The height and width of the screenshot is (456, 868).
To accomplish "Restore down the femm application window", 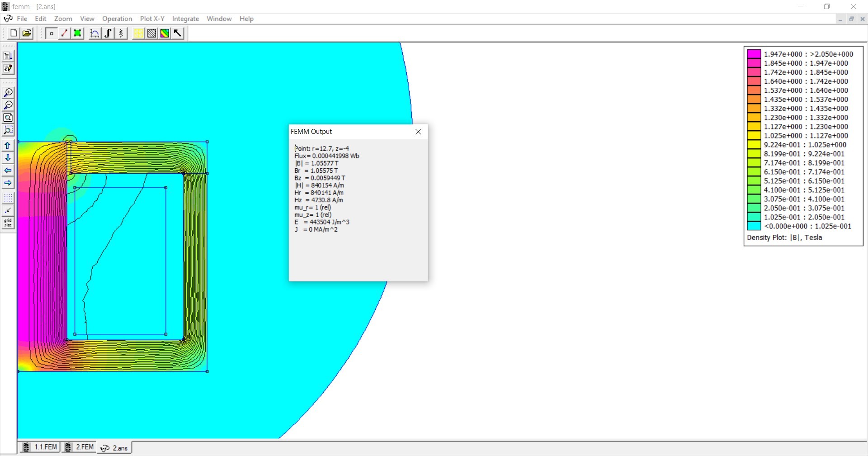I will tap(827, 6).
